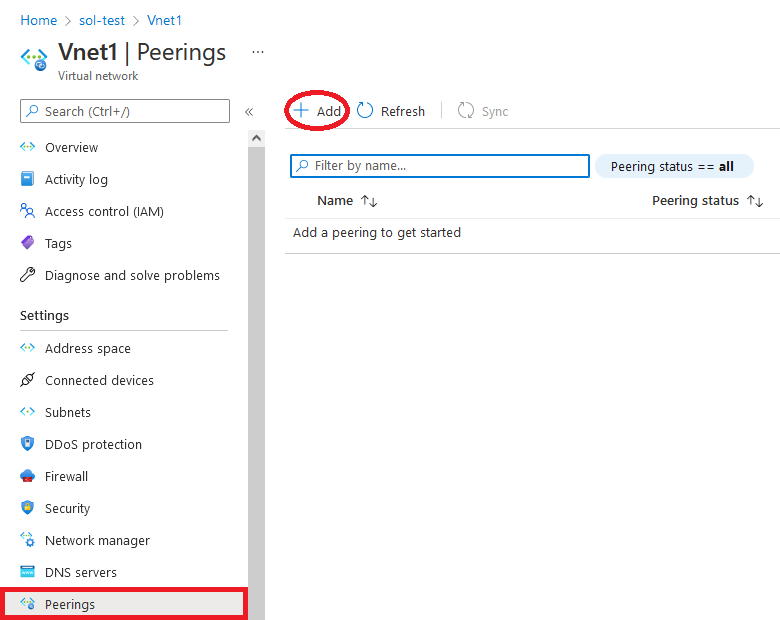Viewport: 780px width, 620px height.
Task: Click the Firewall cloud icon
Action: click(27, 476)
